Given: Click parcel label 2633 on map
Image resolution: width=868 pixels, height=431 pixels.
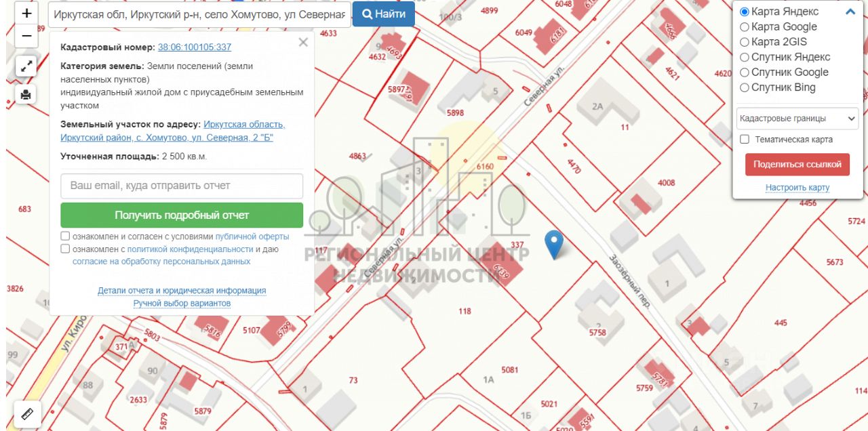Looking at the screenshot, I should [138, 400].
